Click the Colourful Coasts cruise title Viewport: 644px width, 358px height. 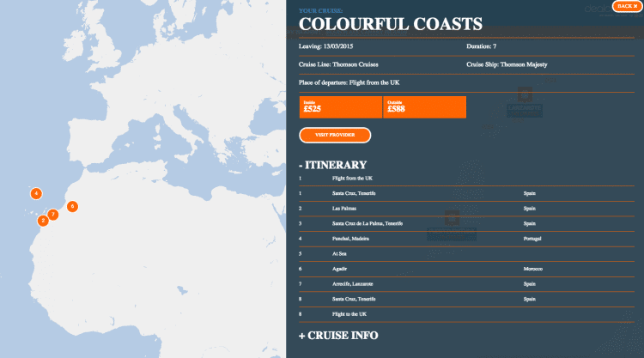(390, 24)
